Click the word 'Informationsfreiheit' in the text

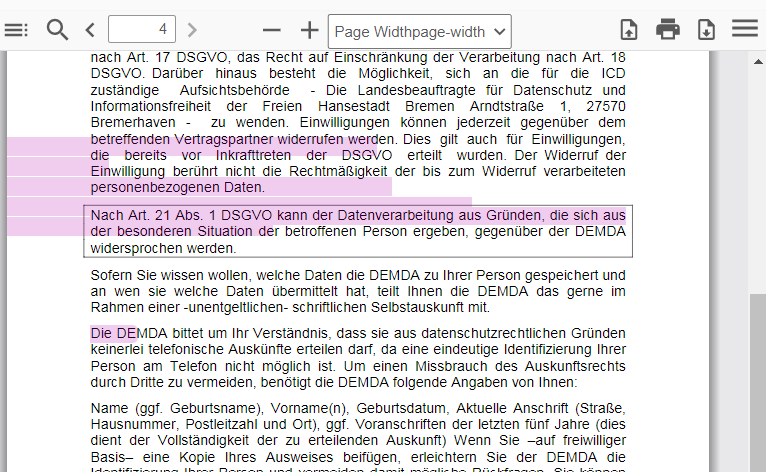click(x=150, y=106)
